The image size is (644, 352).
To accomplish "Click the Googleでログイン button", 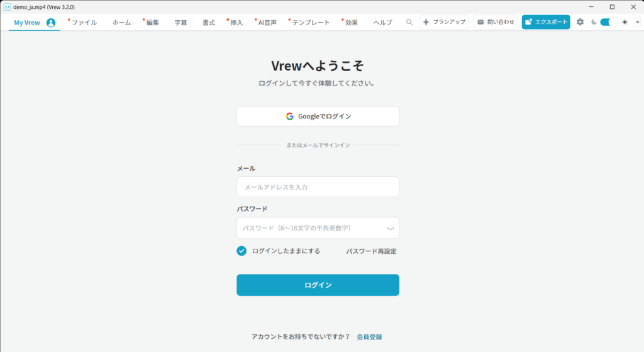I will [318, 116].
